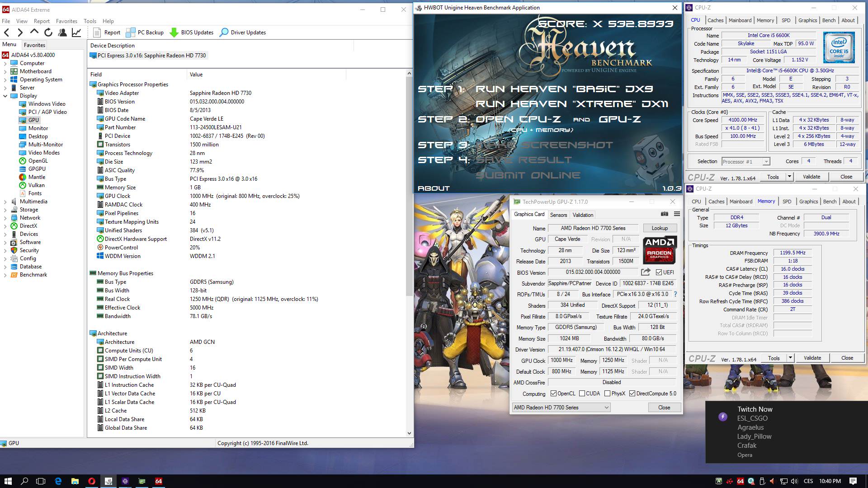
Task: Switch to the Validation tab in GPU-Z
Action: coord(583,215)
